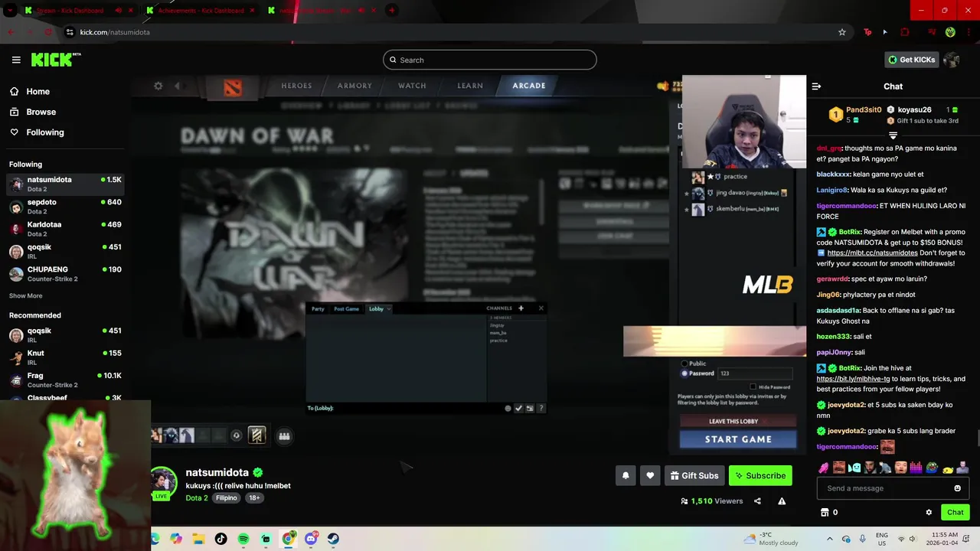Open the user profile avatar menu
Viewport: 980px width, 551px height.
click(x=952, y=60)
